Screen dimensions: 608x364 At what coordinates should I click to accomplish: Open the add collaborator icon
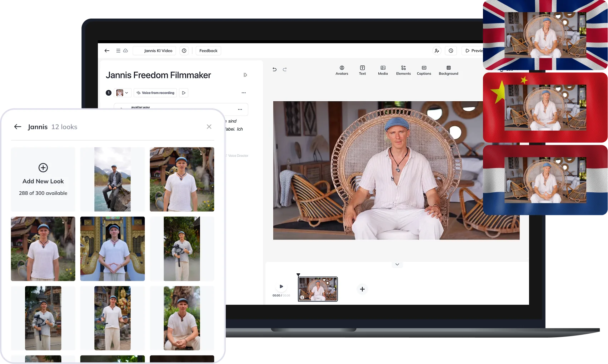[x=437, y=51]
